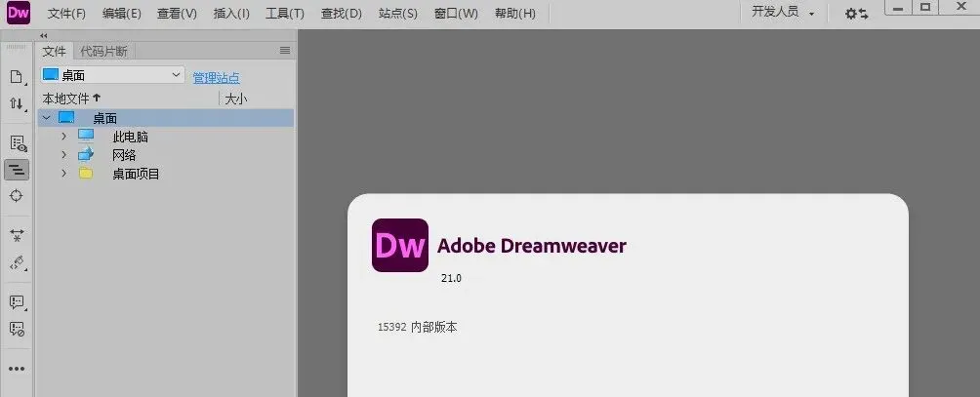Open the 帮助(H) menu

[x=515, y=14]
